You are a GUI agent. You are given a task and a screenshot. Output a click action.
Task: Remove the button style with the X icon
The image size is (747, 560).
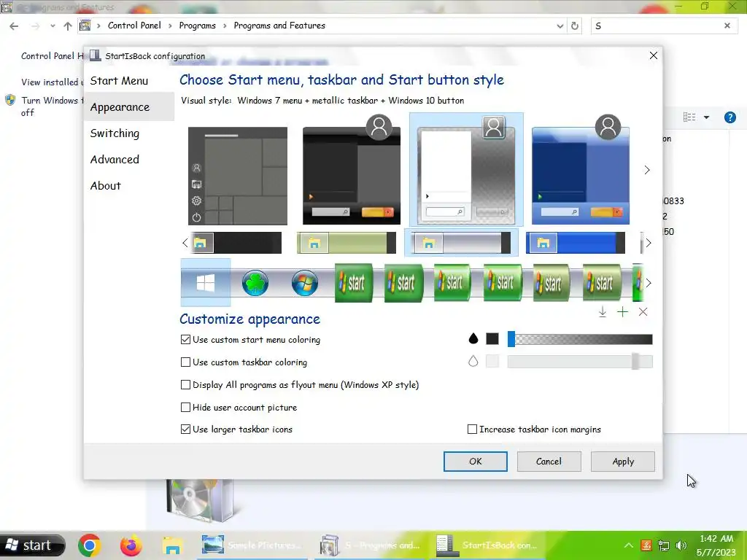(x=643, y=312)
